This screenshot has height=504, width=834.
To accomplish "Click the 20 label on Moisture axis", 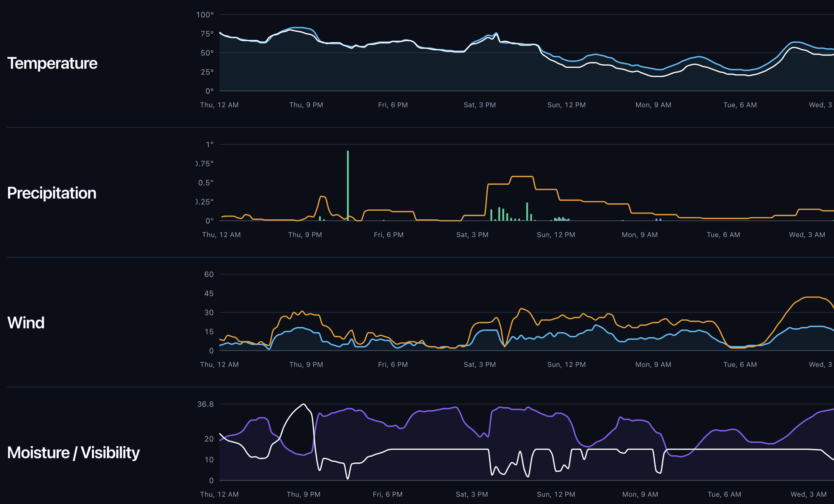I will coord(209,439).
